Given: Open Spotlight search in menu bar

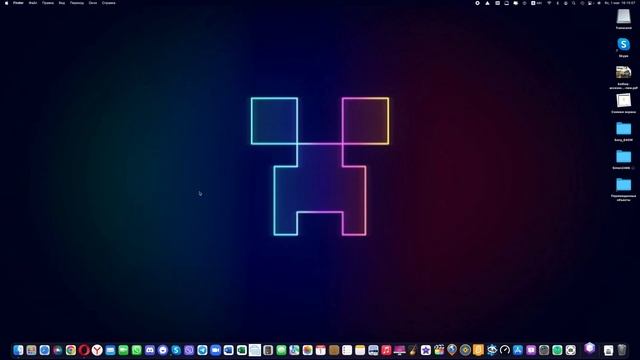Looking at the screenshot, I should (573, 3).
